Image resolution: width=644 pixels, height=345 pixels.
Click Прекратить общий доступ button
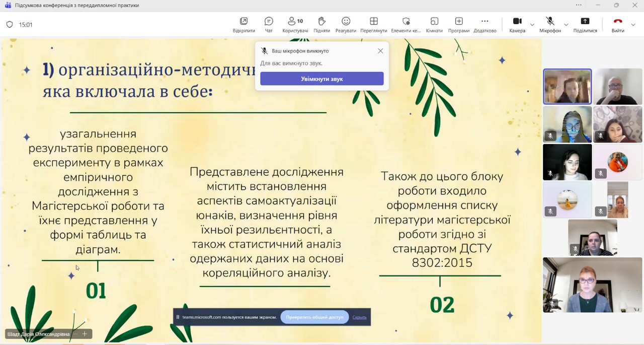pos(314,317)
